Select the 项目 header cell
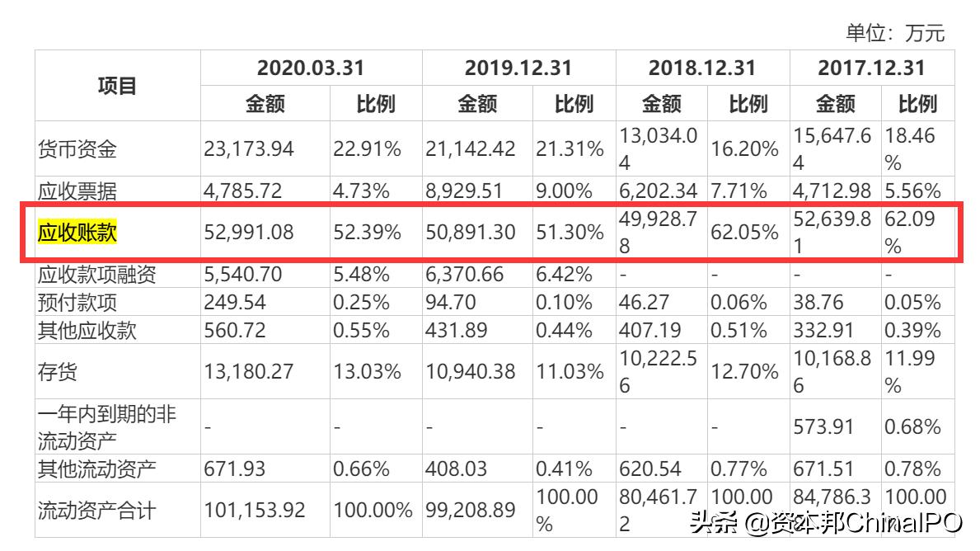 click(116, 85)
